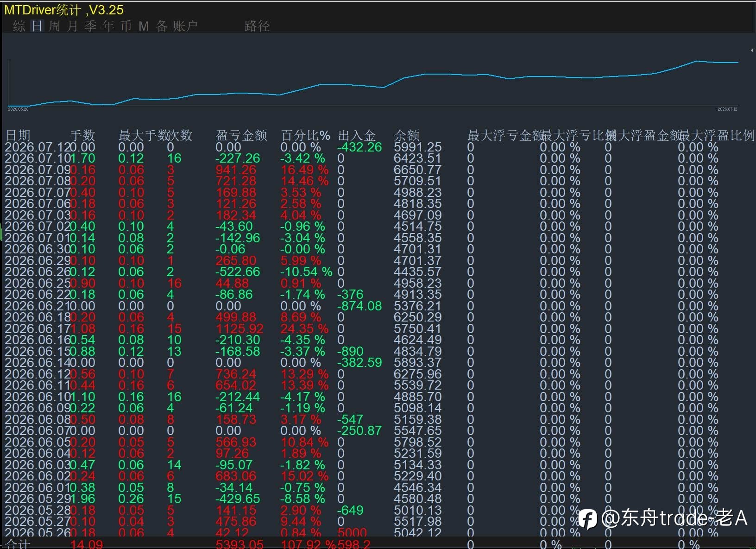Click the withdrawal value -874.08
The height and width of the screenshot is (549, 756).
pyautogui.click(x=359, y=306)
